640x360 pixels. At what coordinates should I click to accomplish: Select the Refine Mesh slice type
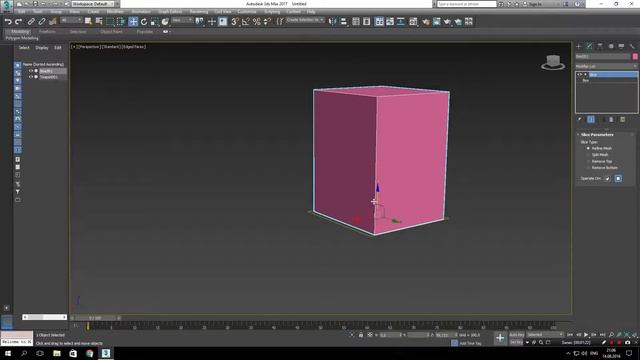pos(588,148)
